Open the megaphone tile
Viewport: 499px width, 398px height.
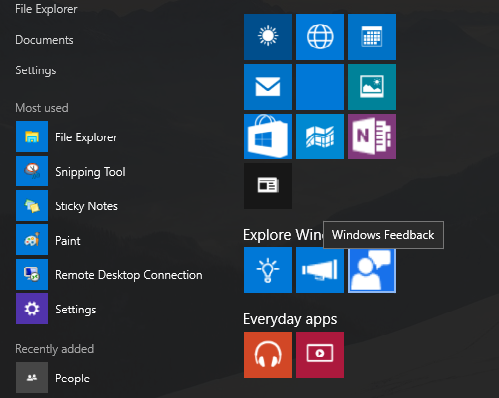coord(320,270)
